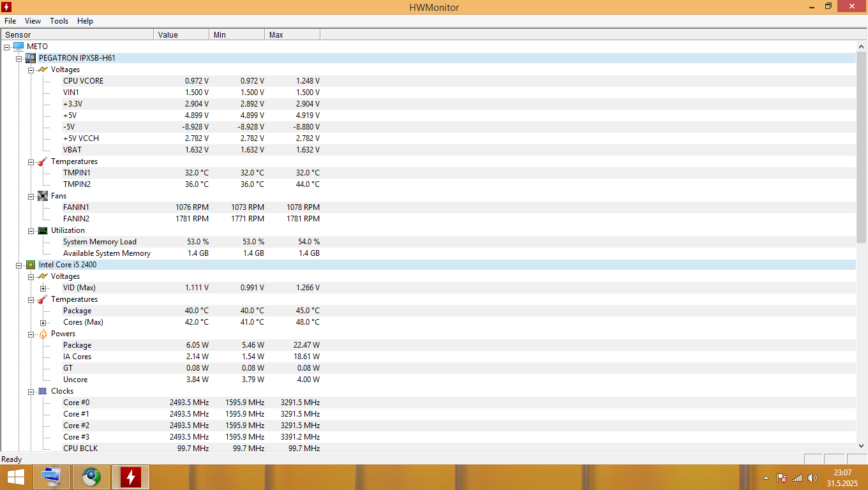Collapse the Powers group

tap(31, 334)
